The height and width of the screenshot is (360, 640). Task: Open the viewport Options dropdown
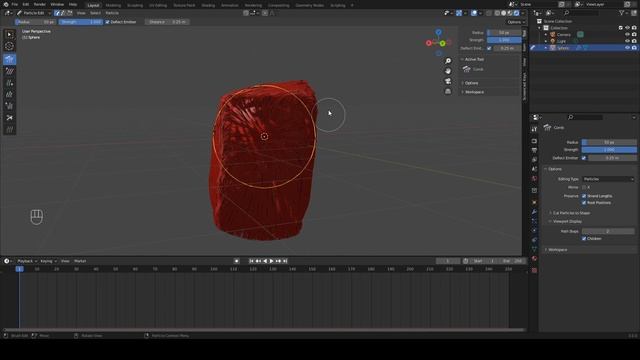(x=516, y=22)
